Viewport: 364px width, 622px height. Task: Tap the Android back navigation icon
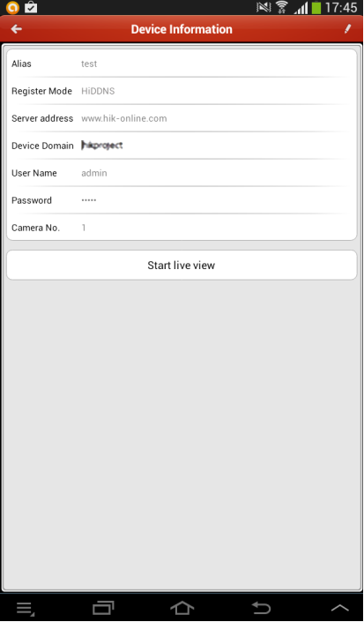click(x=262, y=608)
